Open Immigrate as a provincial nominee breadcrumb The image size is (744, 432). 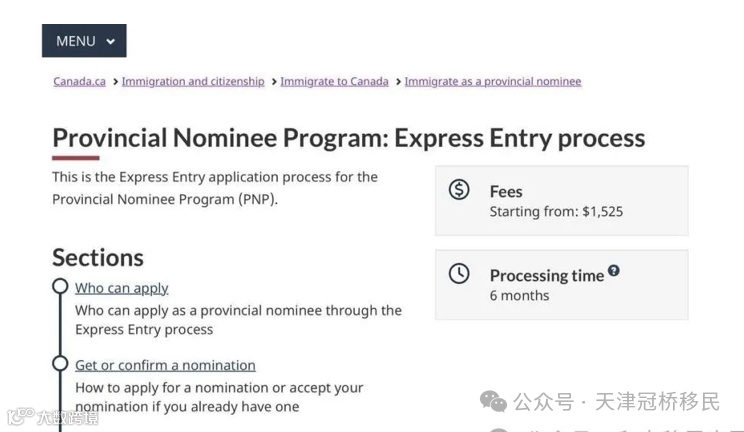(x=492, y=82)
